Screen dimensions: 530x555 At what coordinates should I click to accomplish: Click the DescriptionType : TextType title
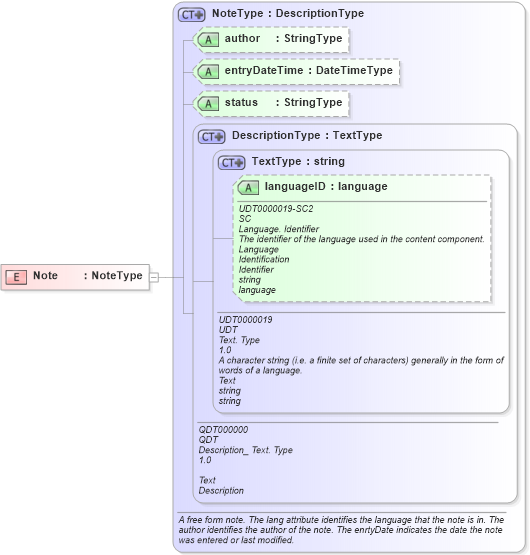click(307, 136)
